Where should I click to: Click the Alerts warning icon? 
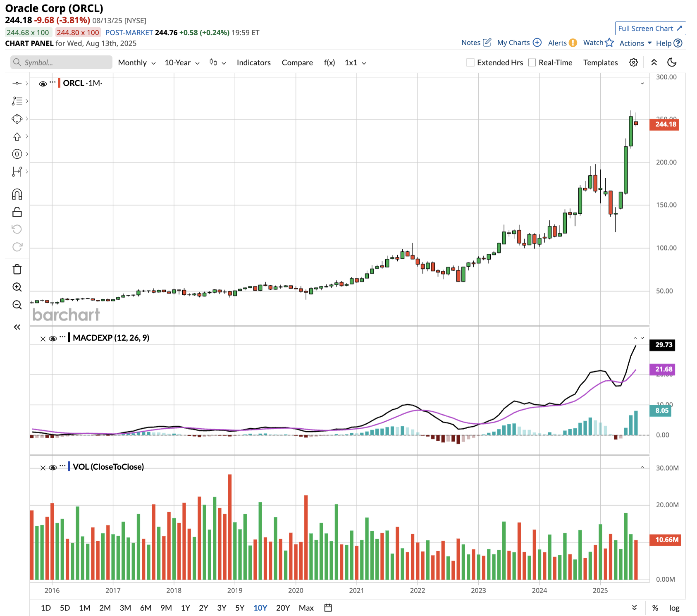pyautogui.click(x=573, y=43)
